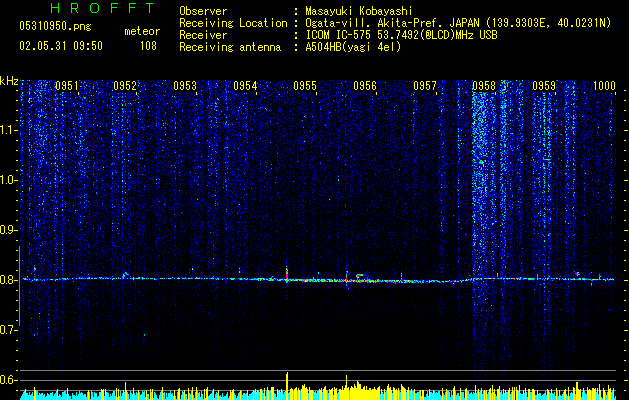Click the meteor count 108
The image size is (629, 400).
tap(148, 46)
